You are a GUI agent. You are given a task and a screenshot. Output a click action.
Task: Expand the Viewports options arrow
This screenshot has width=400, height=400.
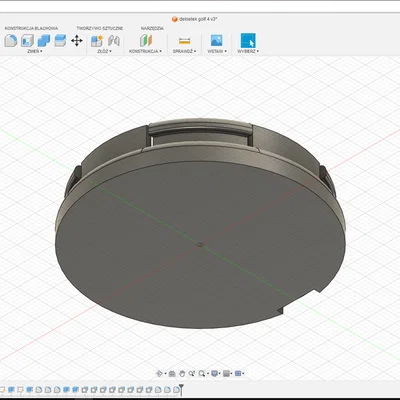point(244,374)
